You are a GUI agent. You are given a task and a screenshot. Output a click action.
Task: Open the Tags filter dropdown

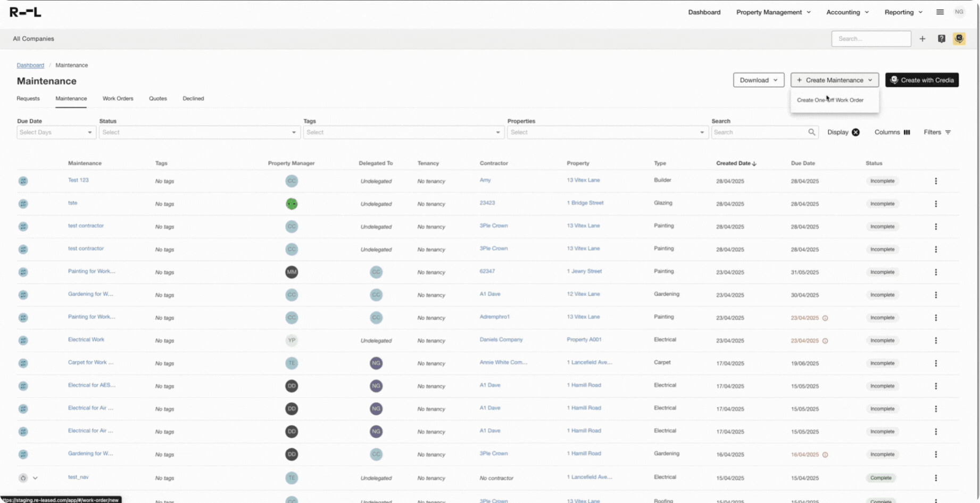coord(404,132)
